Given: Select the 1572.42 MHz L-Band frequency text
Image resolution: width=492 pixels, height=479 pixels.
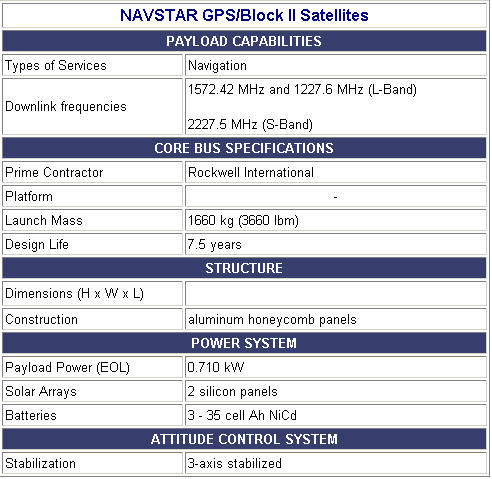Looking at the screenshot, I should click(302, 89).
